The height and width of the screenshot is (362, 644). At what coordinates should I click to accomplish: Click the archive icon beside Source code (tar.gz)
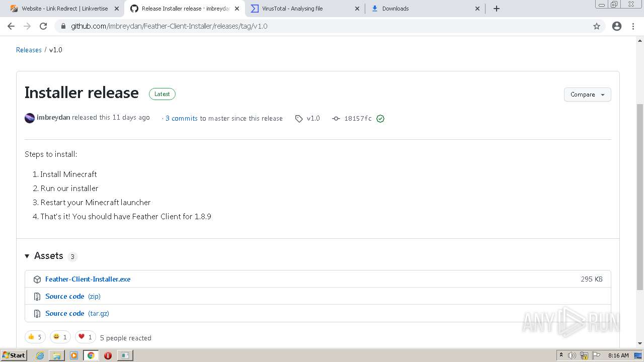tap(37, 314)
